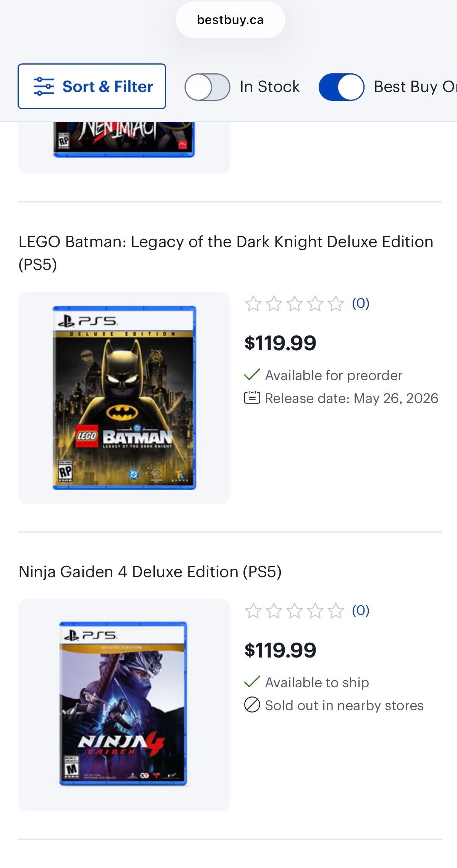Open Ninja Gaiden 4 Deluxe Edition title
Viewport: 457px width, 868px height.
[150, 572]
